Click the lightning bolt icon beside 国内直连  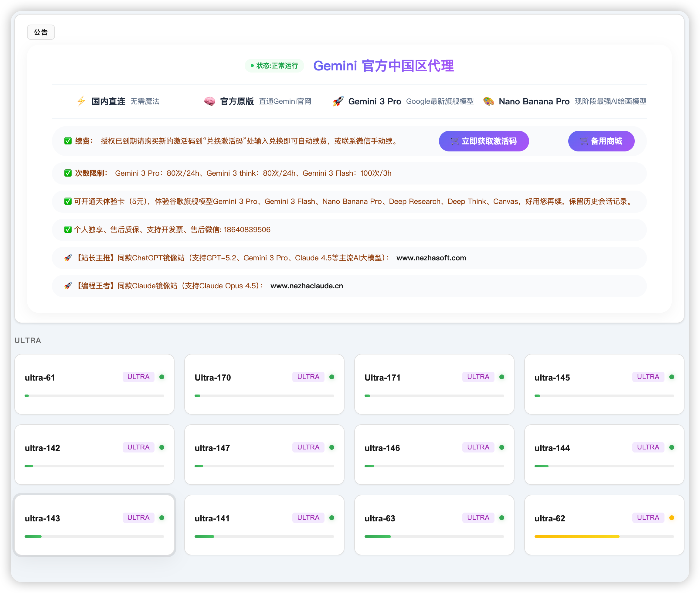[x=81, y=101]
